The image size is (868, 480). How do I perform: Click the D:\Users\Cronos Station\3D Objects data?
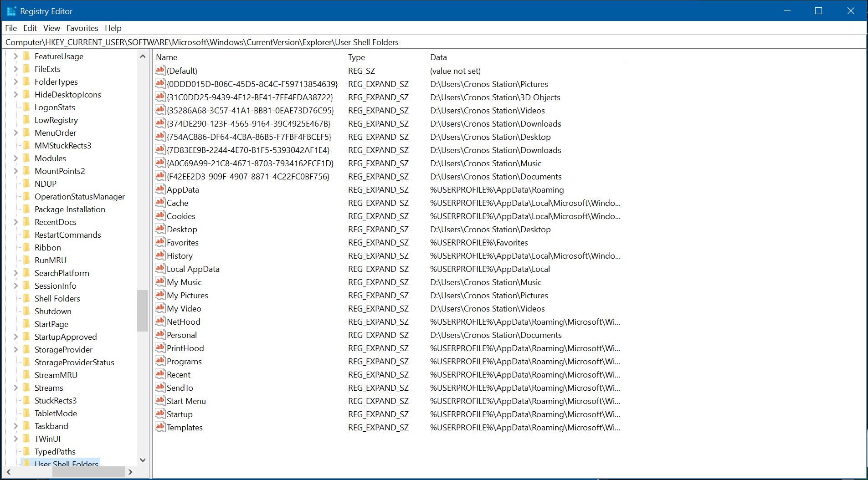click(x=495, y=97)
